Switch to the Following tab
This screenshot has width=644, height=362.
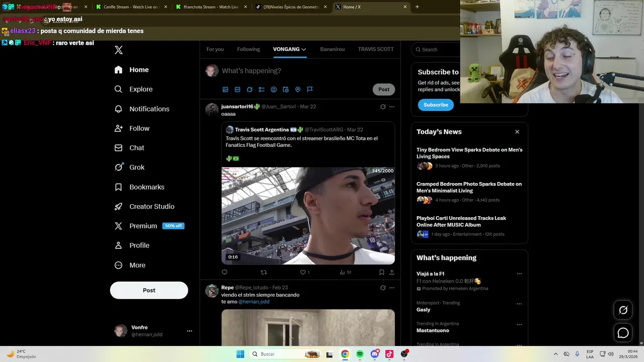249,49
